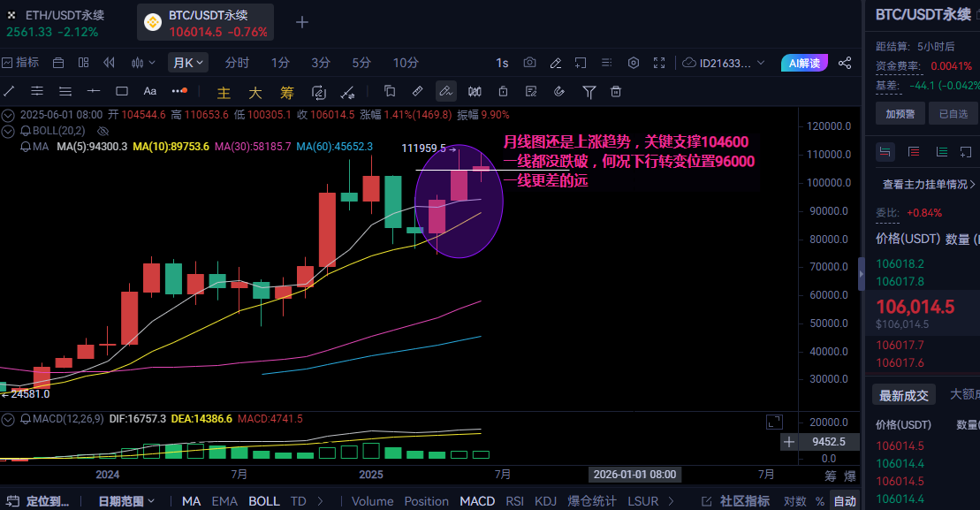
Task: Add a new chart tab
Action: point(302,22)
